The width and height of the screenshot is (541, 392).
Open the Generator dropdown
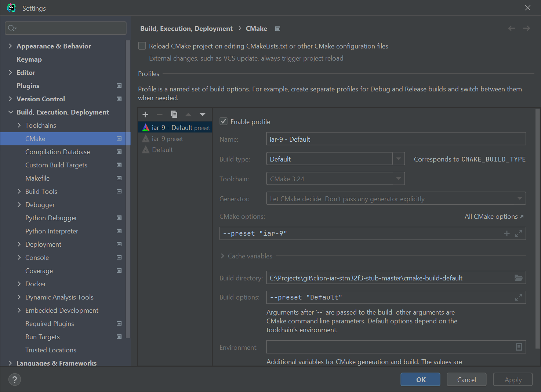point(396,199)
